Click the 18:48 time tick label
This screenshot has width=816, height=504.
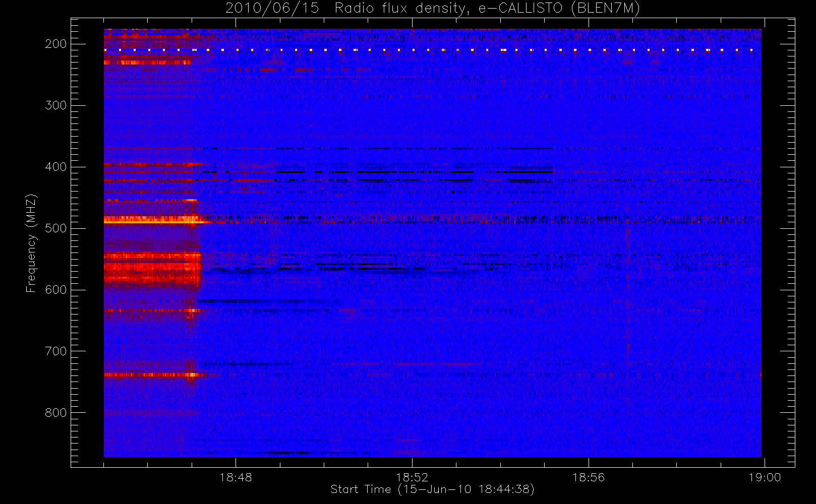(x=236, y=477)
